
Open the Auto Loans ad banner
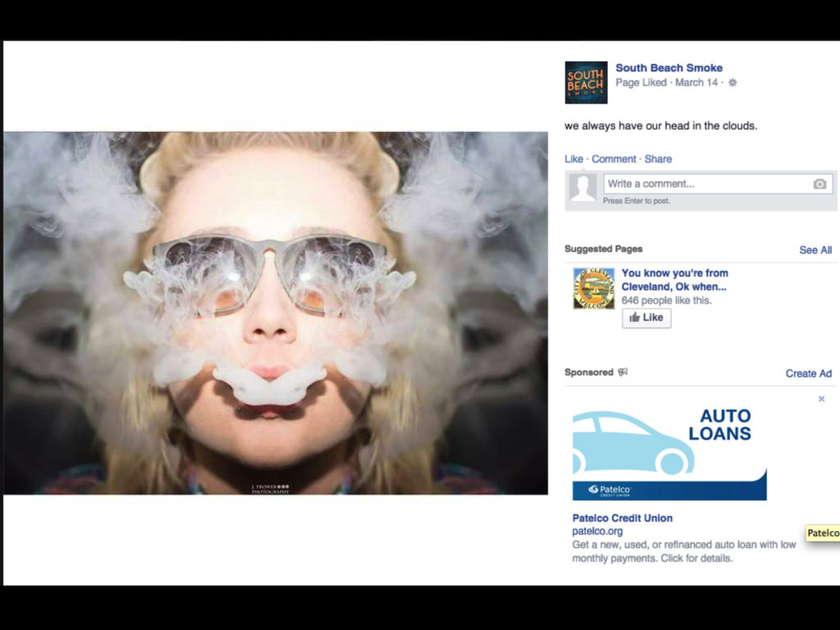coord(669,451)
